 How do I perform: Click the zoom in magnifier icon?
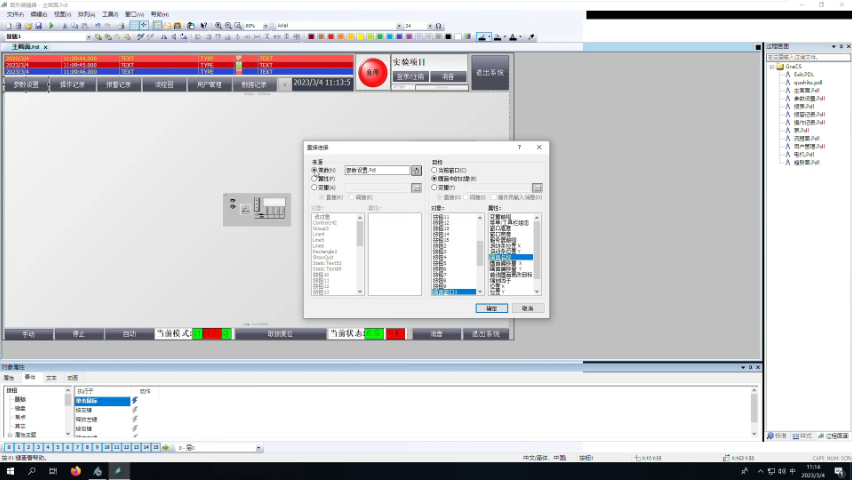[219, 25]
